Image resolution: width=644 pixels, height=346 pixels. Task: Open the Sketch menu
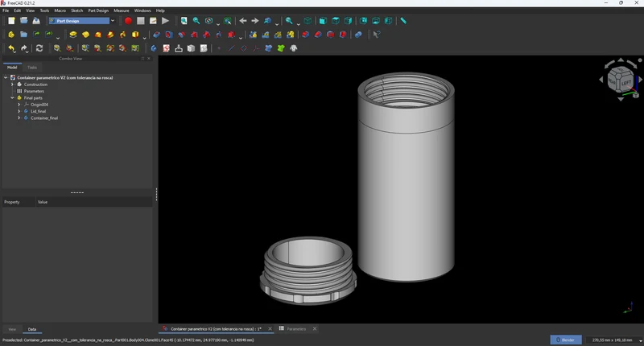[76, 10]
